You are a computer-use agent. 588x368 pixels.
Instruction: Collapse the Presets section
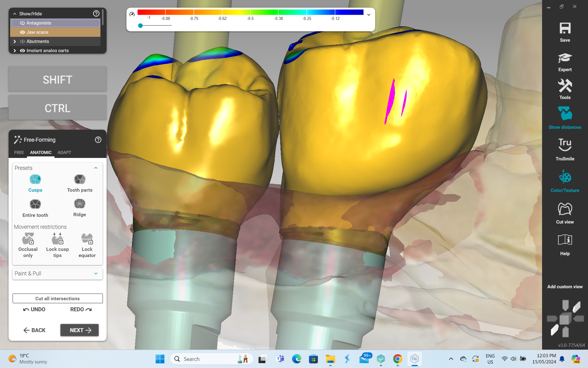click(x=96, y=168)
